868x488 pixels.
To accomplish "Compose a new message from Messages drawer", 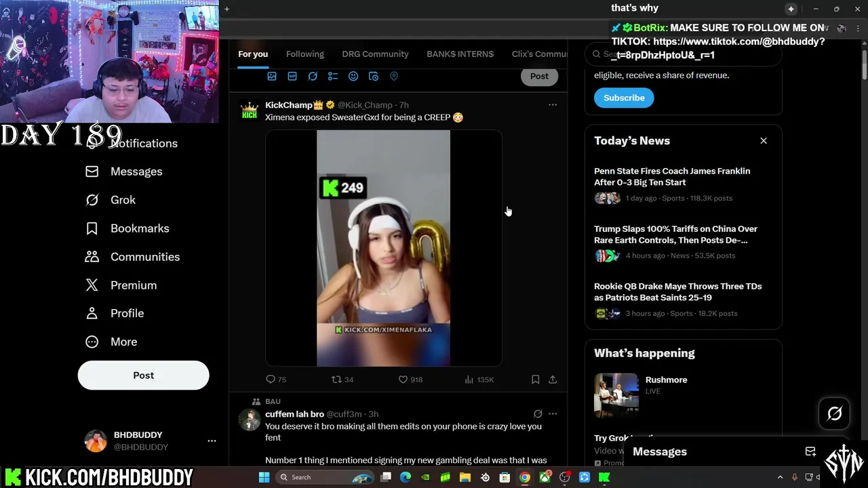I will click(x=810, y=452).
